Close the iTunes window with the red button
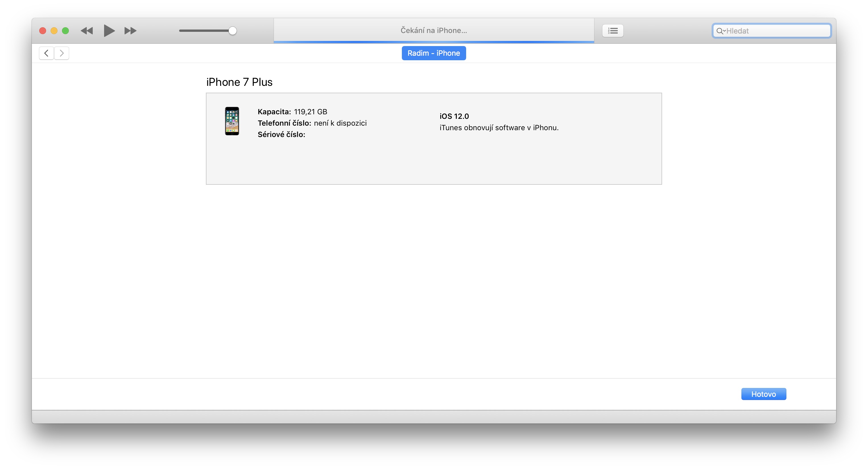 43,31
